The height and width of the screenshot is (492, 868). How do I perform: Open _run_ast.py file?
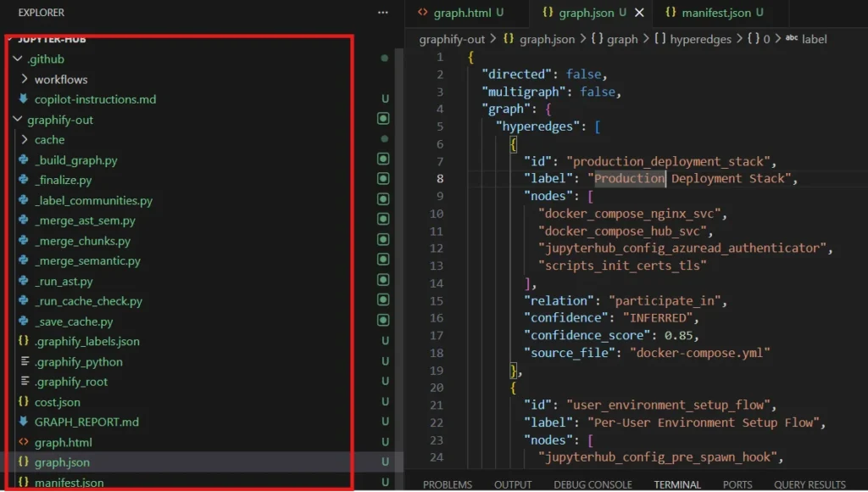pyautogui.click(x=64, y=282)
